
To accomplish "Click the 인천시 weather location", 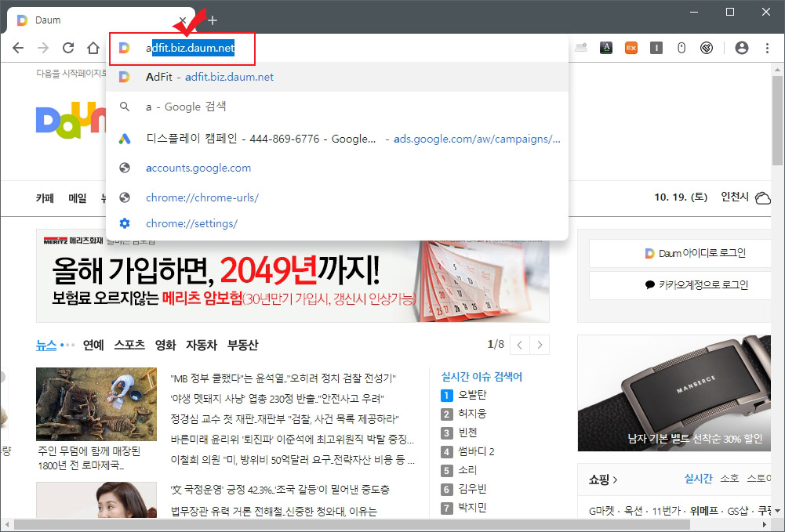I will point(735,197).
